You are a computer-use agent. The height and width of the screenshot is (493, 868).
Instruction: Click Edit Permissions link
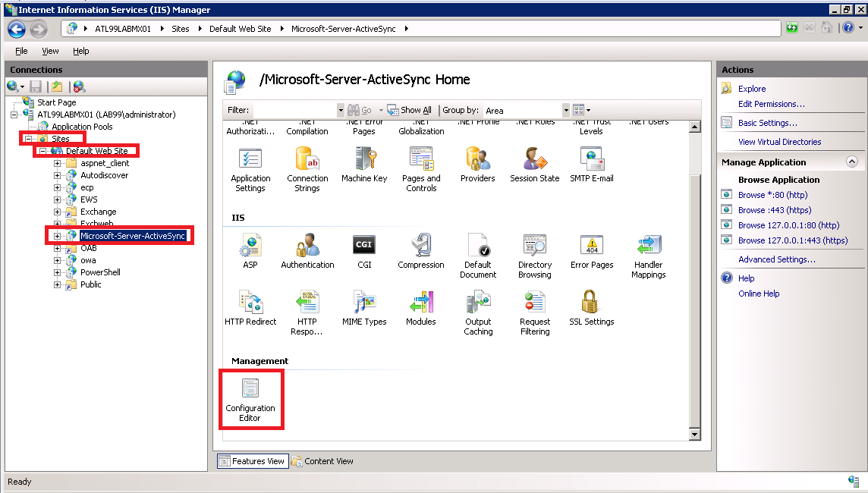click(x=771, y=104)
